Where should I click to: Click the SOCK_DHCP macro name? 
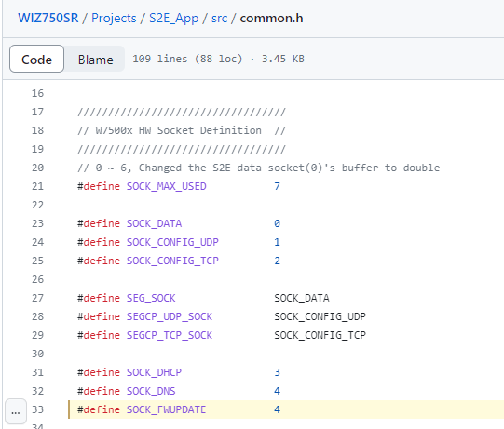pos(154,373)
